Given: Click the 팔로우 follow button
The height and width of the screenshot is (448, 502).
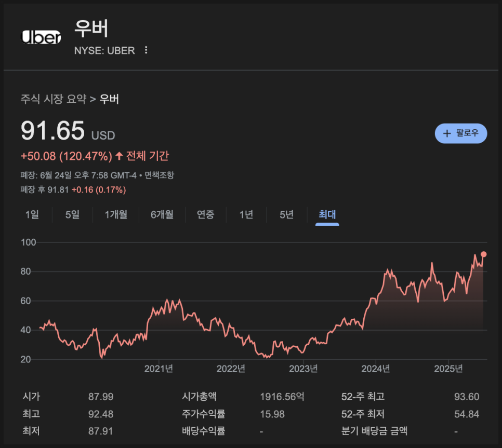Looking at the screenshot, I should (x=461, y=133).
